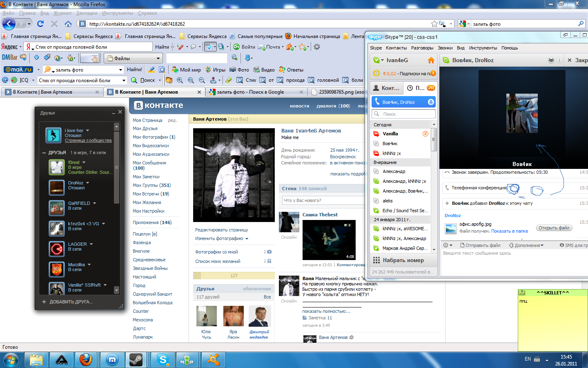Viewport: 588px width, 368px height.
Task: Click Показать в папке link in Skype
Action: click(510, 231)
